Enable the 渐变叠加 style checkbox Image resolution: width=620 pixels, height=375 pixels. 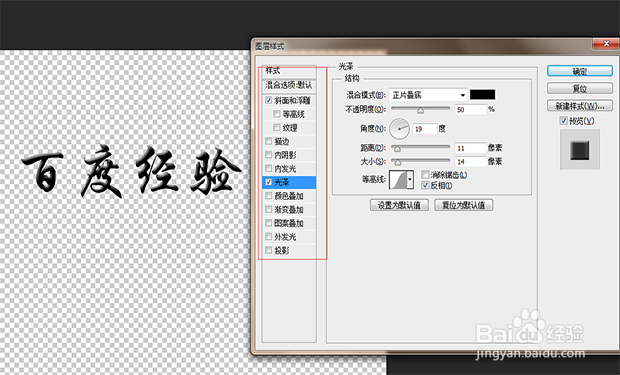tap(269, 209)
